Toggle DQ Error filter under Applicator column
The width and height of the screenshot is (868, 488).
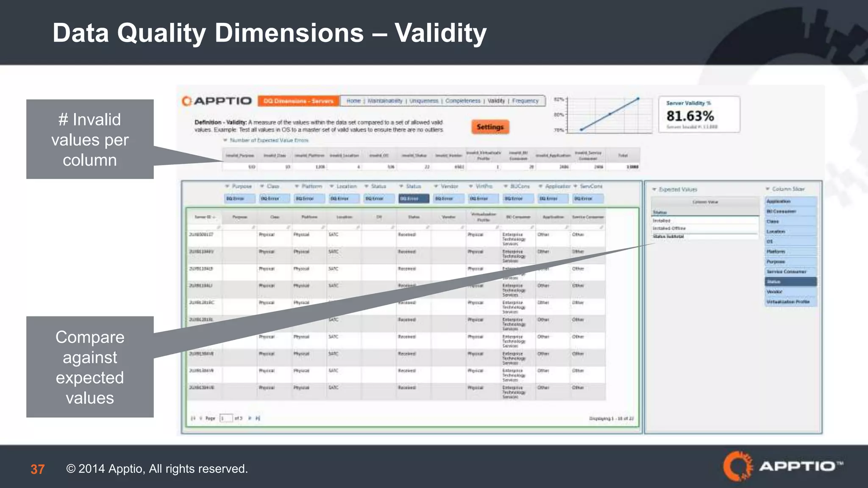(554, 198)
